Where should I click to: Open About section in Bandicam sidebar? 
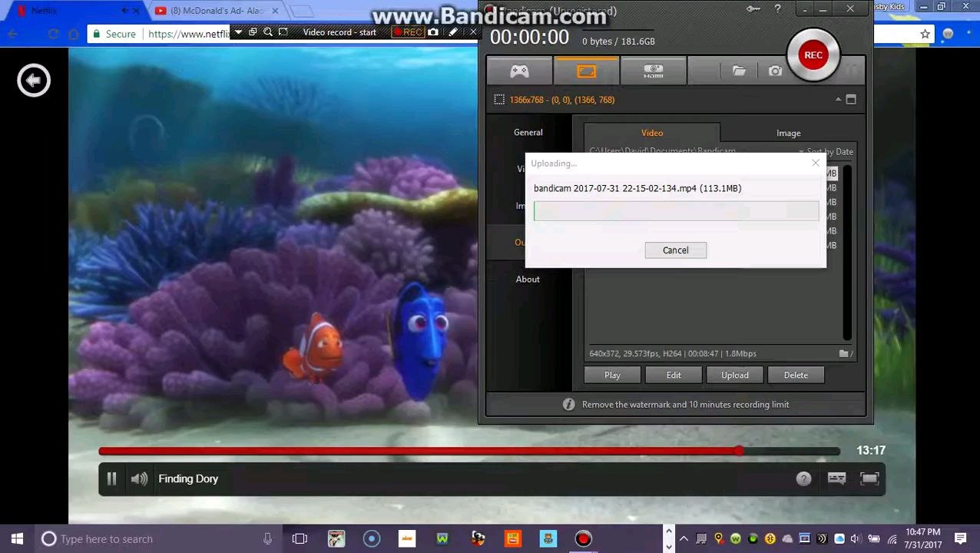click(528, 279)
